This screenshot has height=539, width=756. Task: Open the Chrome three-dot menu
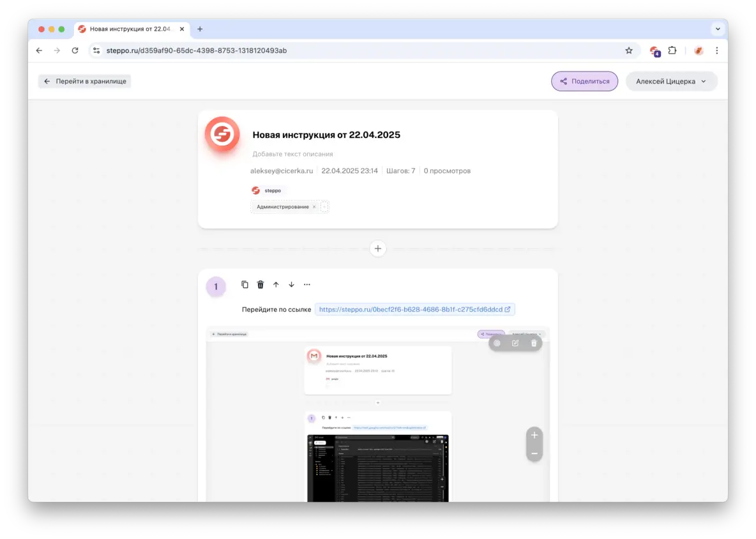click(x=717, y=50)
